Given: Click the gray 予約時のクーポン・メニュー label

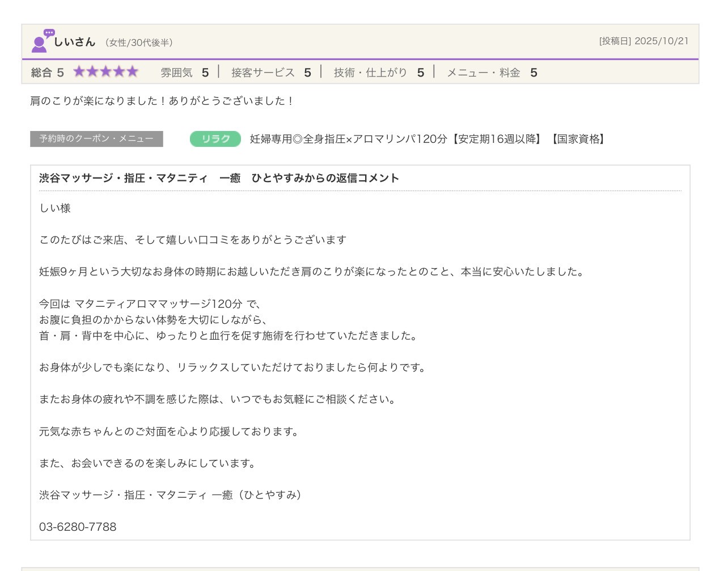Looking at the screenshot, I should coord(96,139).
